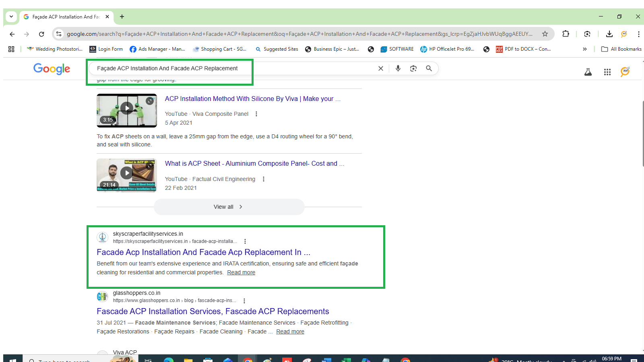Open a new browser tab
644x362 pixels.
coord(122,16)
